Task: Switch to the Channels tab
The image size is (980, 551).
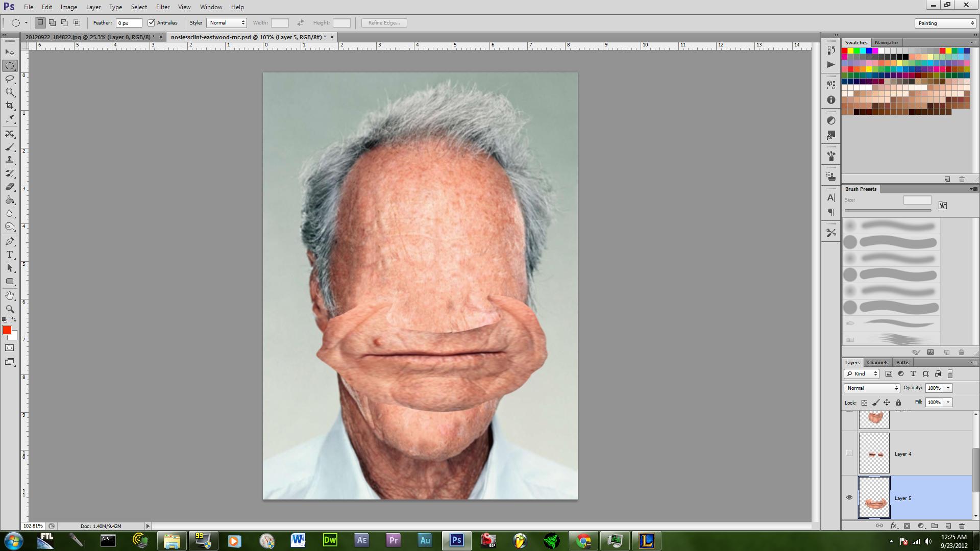Action: point(877,362)
